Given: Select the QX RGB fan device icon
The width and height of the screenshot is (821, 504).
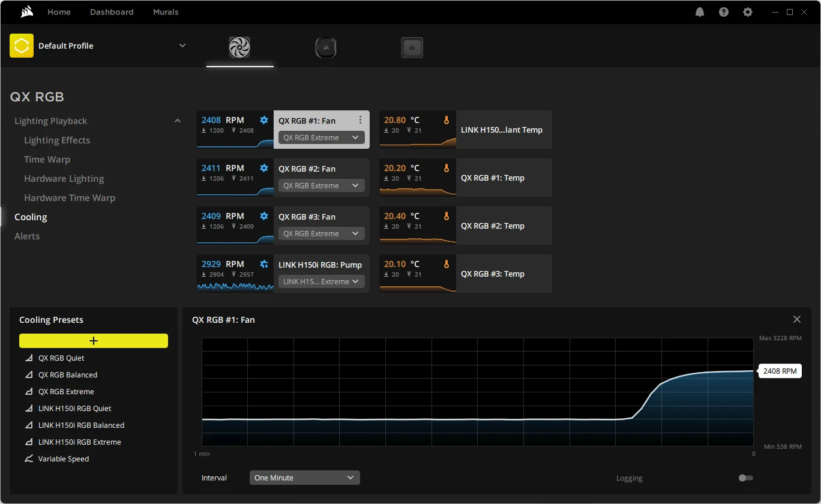Looking at the screenshot, I should tap(239, 47).
